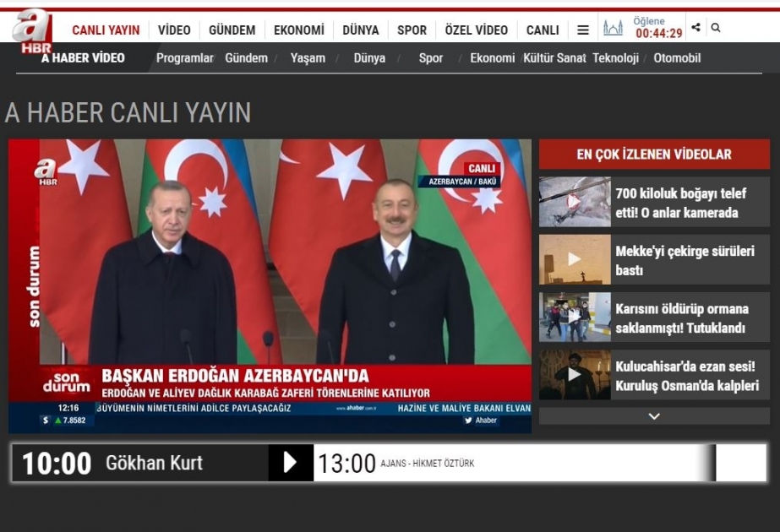Open DÜNYA in top navigation

361,30
